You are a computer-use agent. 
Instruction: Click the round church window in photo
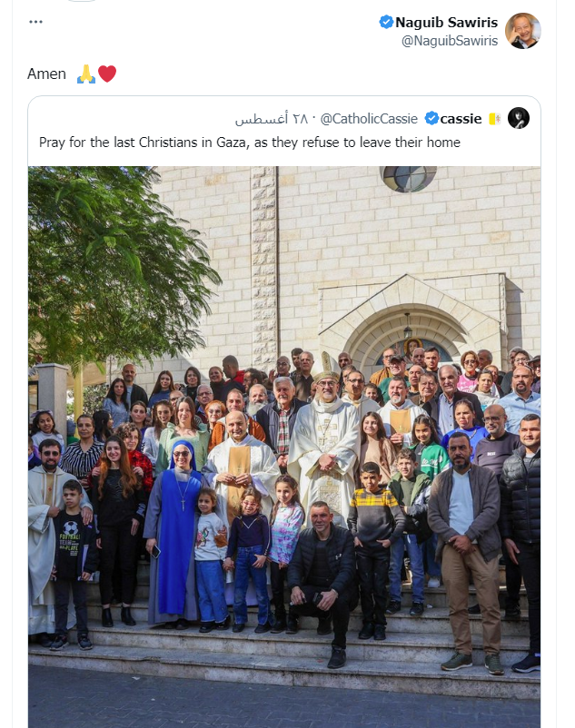tap(408, 178)
